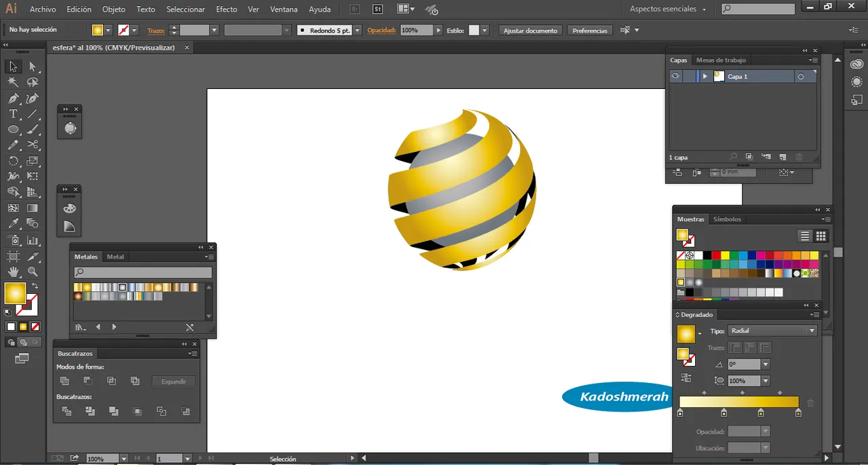Select the Type tool
This screenshot has height=465, width=868.
click(x=13, y=114)
